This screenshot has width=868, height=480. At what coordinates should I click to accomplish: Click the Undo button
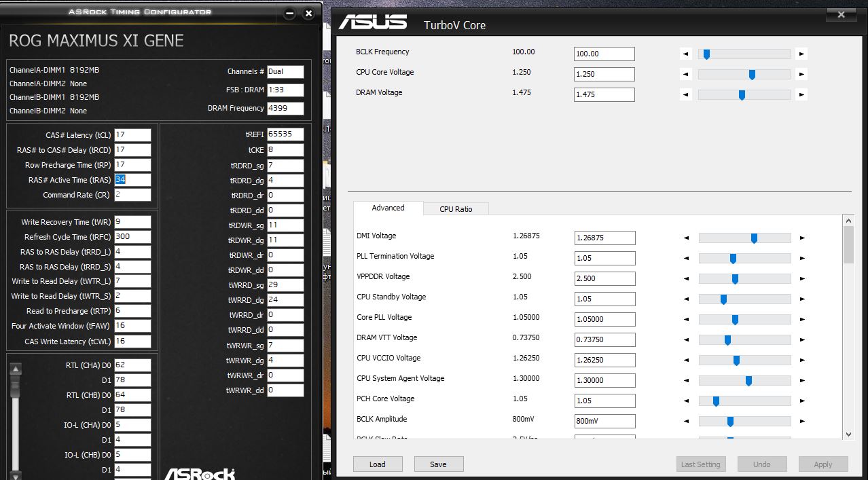click(x=762, y=464)
